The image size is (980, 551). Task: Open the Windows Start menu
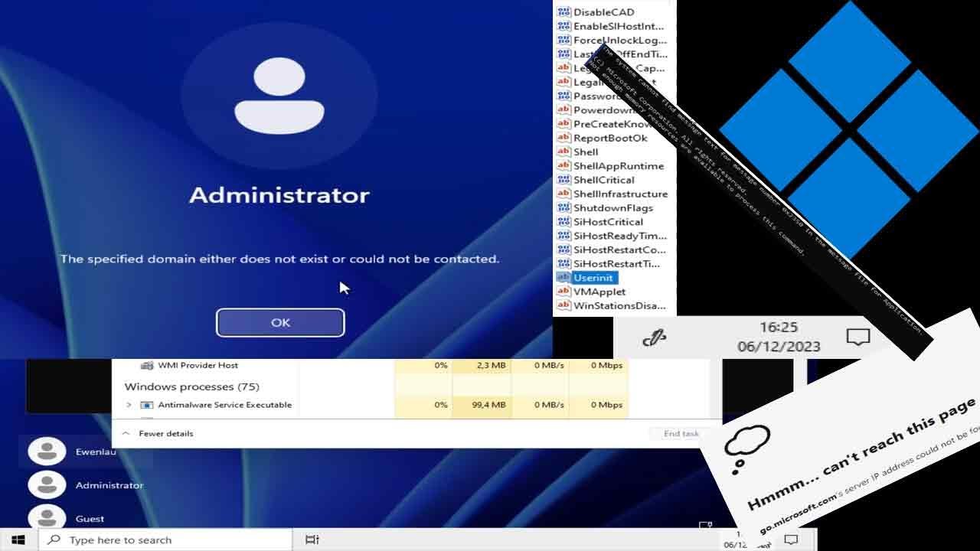coord(18,540)
